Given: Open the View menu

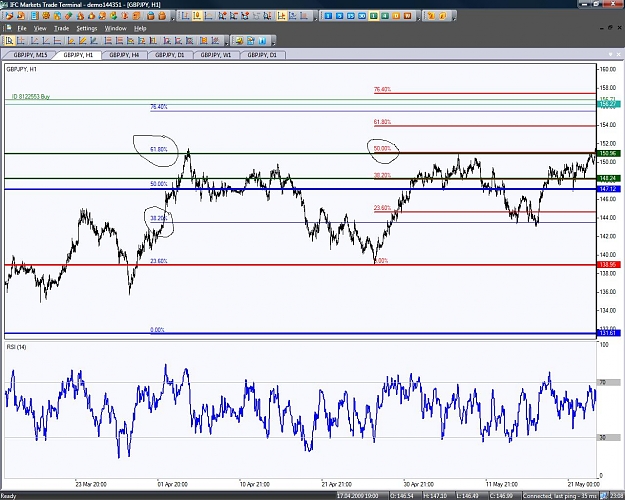Looking at the screenshot, I should [40, 28].
